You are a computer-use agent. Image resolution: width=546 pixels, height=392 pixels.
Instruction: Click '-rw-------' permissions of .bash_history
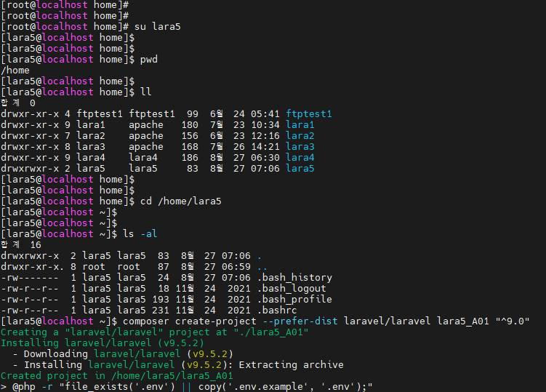coord(30,278)
